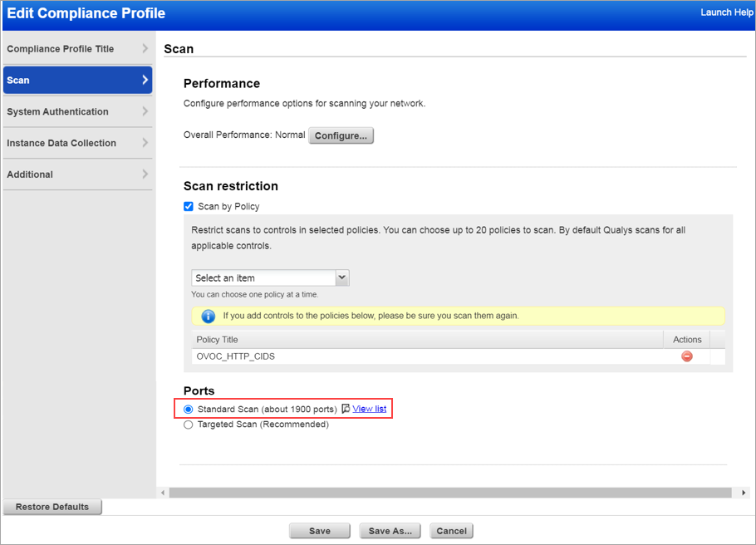The width and height of the screenshot is (756, 545).
Task: Click the dropdown arrow on the policy selector
Action: point(341,277)
